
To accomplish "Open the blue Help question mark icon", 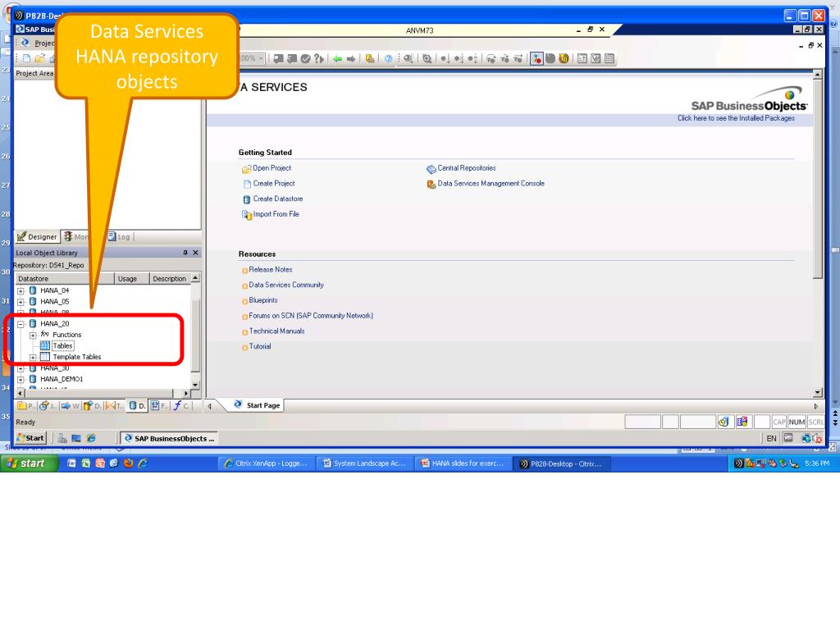I will pos(388,59).
